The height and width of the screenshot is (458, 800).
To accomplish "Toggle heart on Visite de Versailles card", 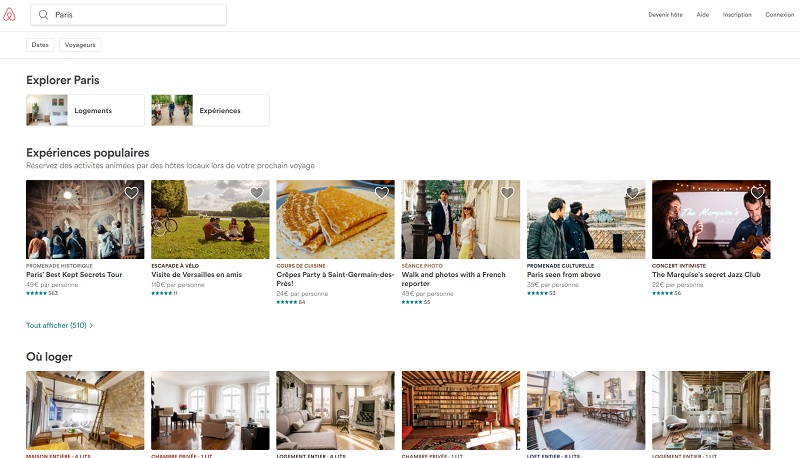I will (256, 193).
